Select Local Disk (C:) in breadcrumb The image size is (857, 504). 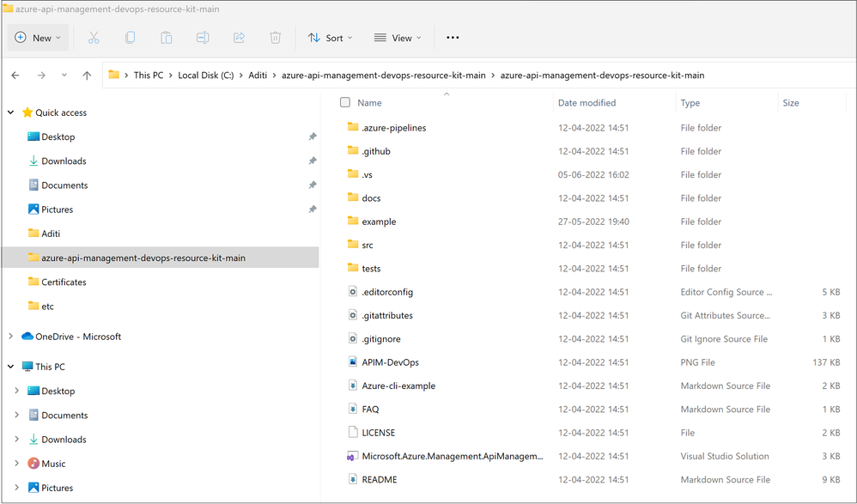click(205, 76)
